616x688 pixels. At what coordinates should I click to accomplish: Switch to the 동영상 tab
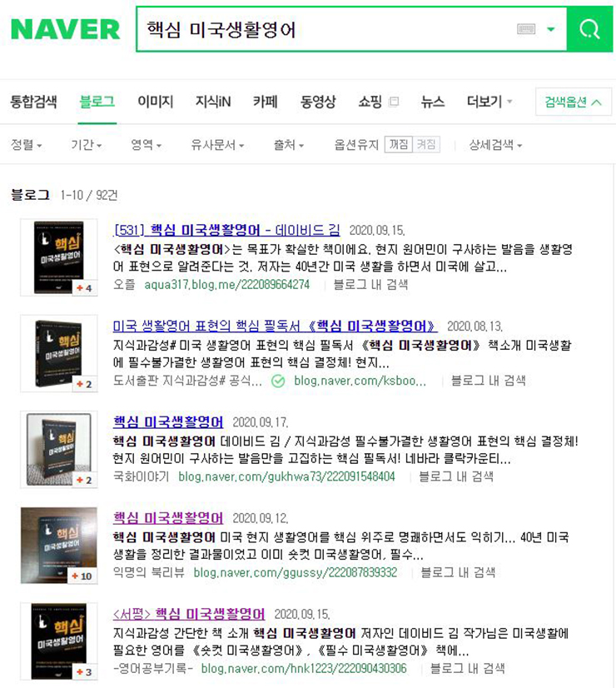(318, 102)
